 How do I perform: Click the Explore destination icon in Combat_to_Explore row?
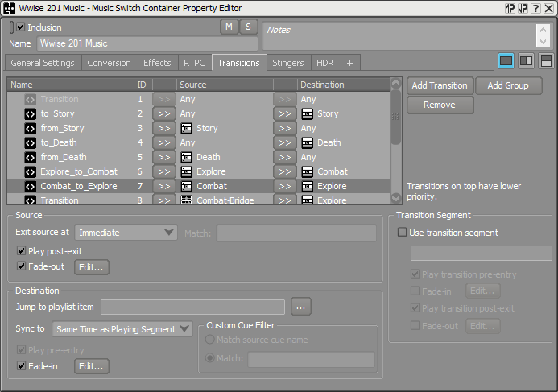click(307, 187)
